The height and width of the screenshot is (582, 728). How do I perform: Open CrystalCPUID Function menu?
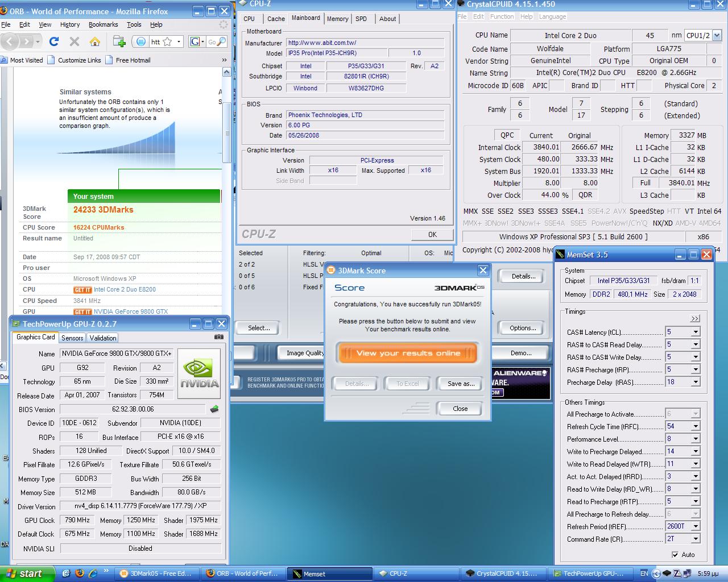click(x=502, y=16)
